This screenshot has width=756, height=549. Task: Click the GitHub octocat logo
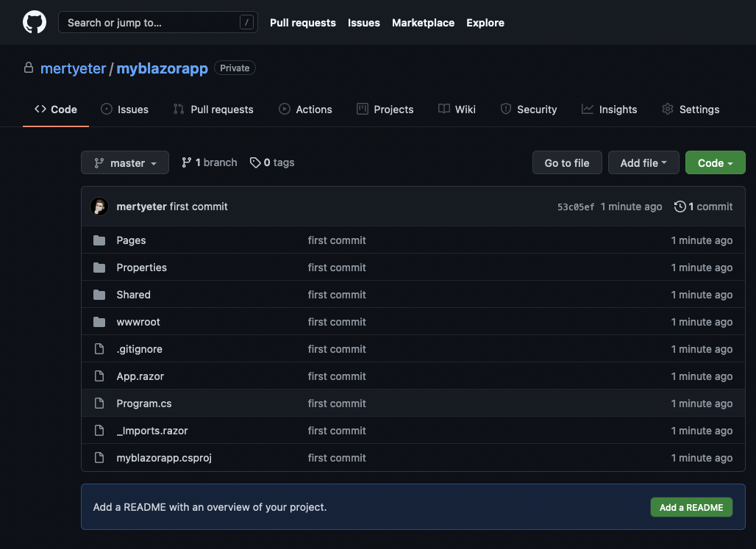tap(35, 22)
